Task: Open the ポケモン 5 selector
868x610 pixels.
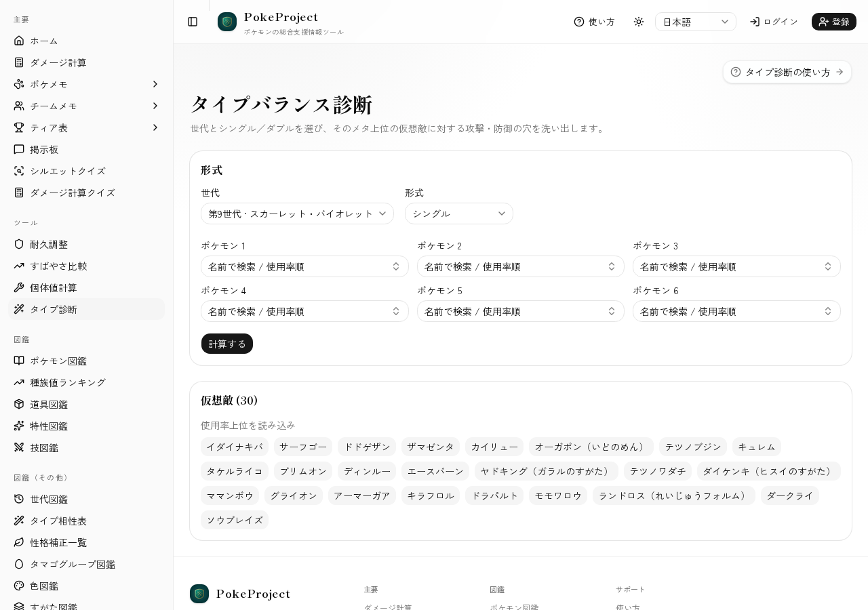Action: 521,311
